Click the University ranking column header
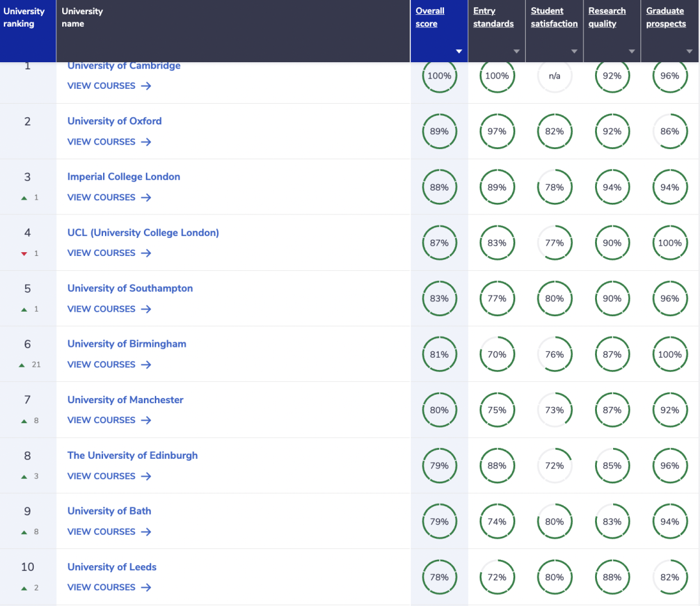The width and height of the screenshot is (700, 606). [24, 17]
